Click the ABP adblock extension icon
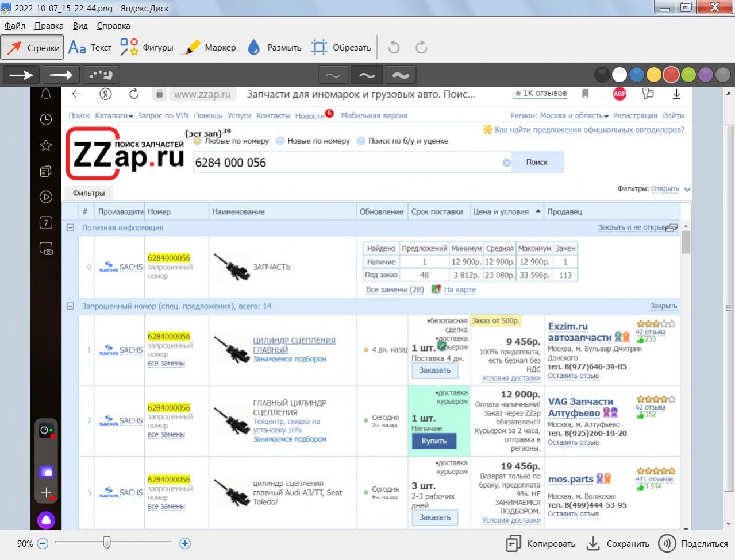735x560 pixels. pyautogui.click(x=619, y=94)
